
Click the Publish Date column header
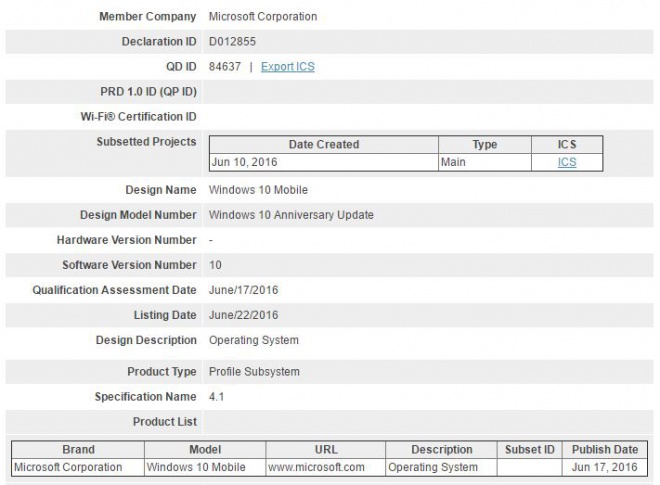(604, 450)
